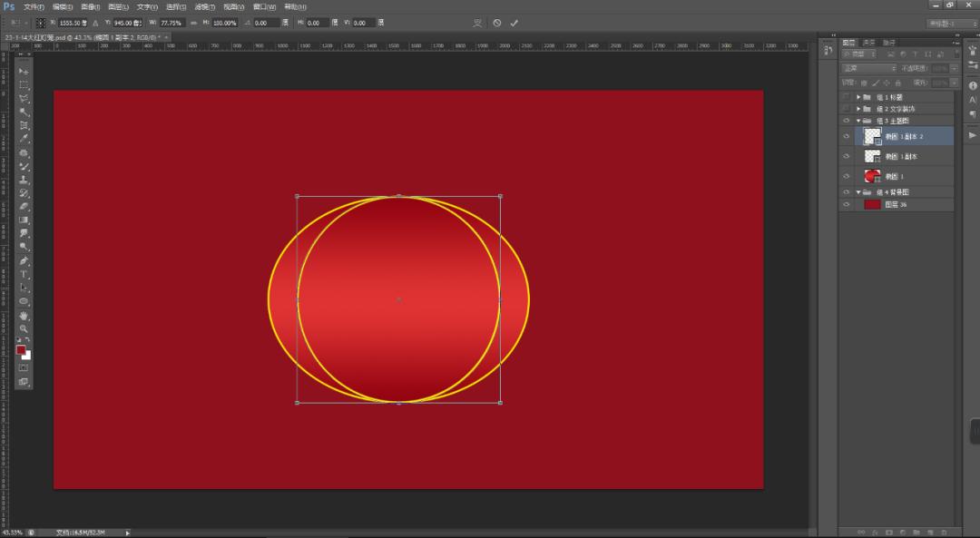Click the foreground color swatch

(21, 350)
